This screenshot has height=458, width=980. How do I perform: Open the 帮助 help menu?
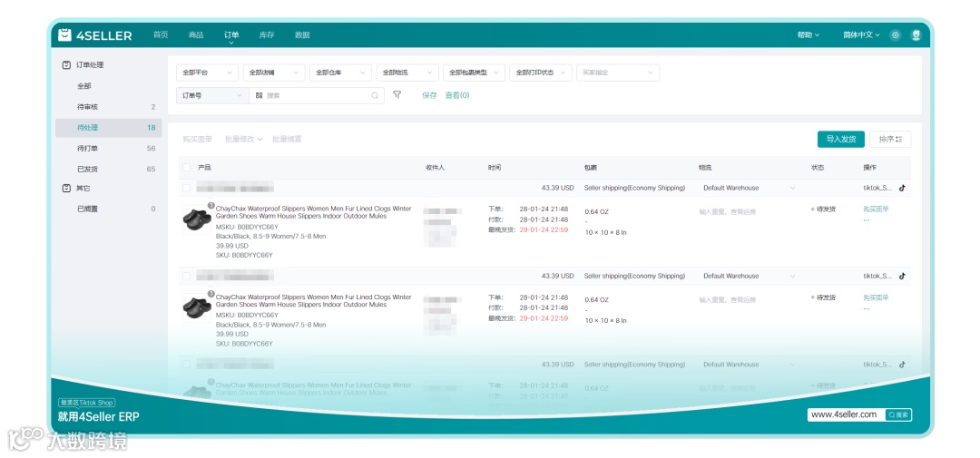pos(808,35)
